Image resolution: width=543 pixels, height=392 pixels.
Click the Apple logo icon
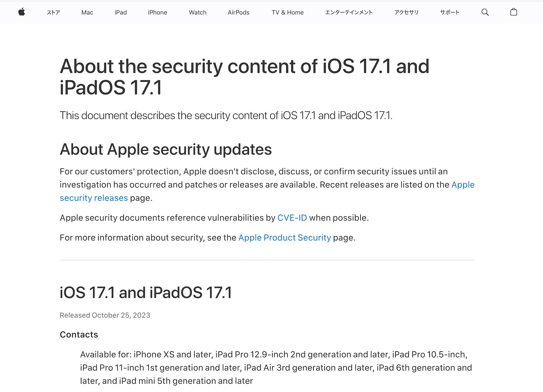(x=22, y=12)
